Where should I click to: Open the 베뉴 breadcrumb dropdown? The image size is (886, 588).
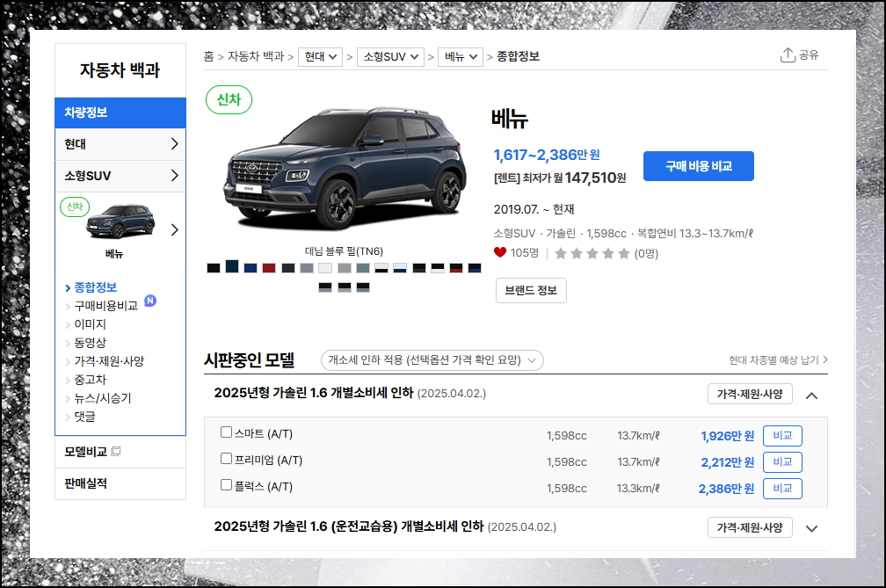coord(461,56)
